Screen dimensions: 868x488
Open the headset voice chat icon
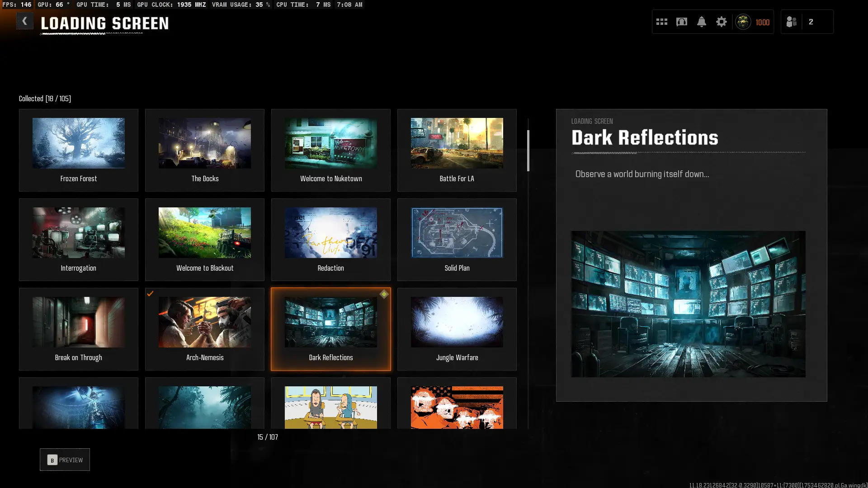pos(681,22)
